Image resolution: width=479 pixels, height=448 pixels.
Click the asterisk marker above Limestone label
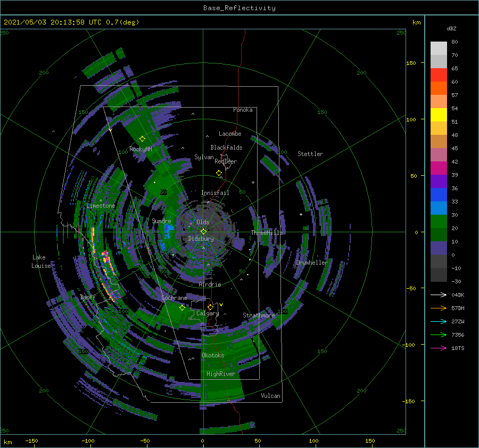(101, 201)
